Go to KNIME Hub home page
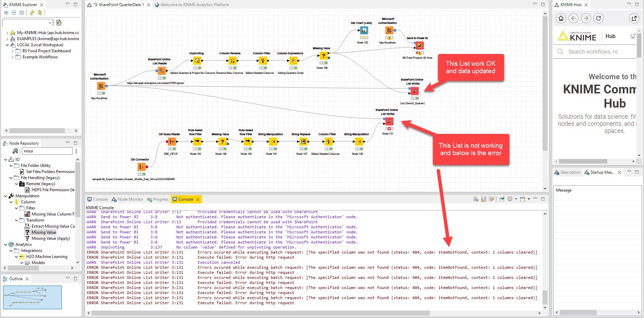The height and width of the screenshot is (318, 644). (x=561, y=18)
